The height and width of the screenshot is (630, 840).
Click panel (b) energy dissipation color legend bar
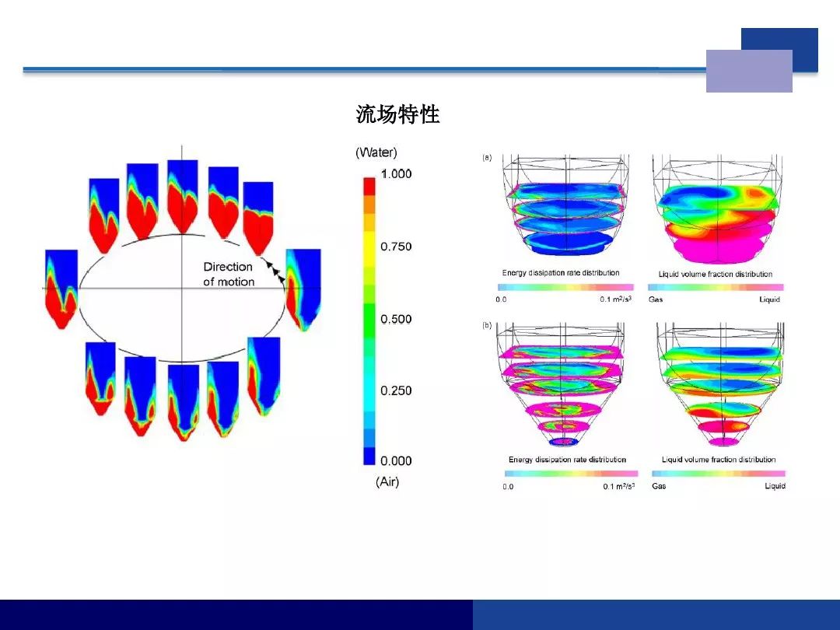(x=571, y=474)
